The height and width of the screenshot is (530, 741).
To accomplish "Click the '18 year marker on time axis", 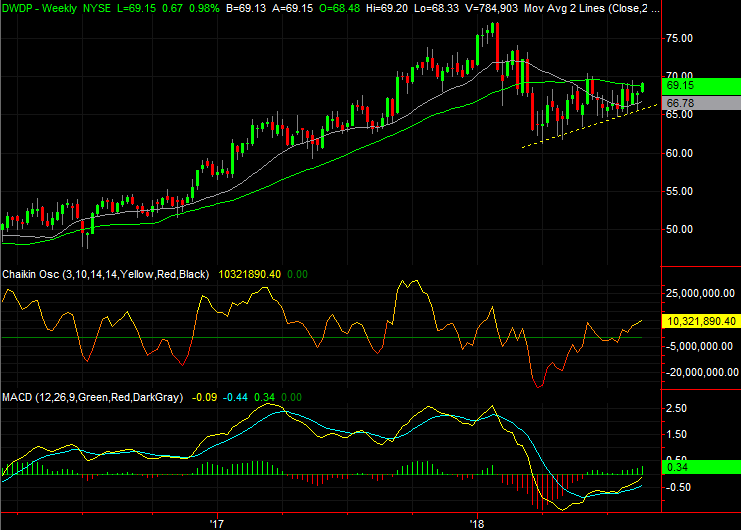I will (477, 522).
